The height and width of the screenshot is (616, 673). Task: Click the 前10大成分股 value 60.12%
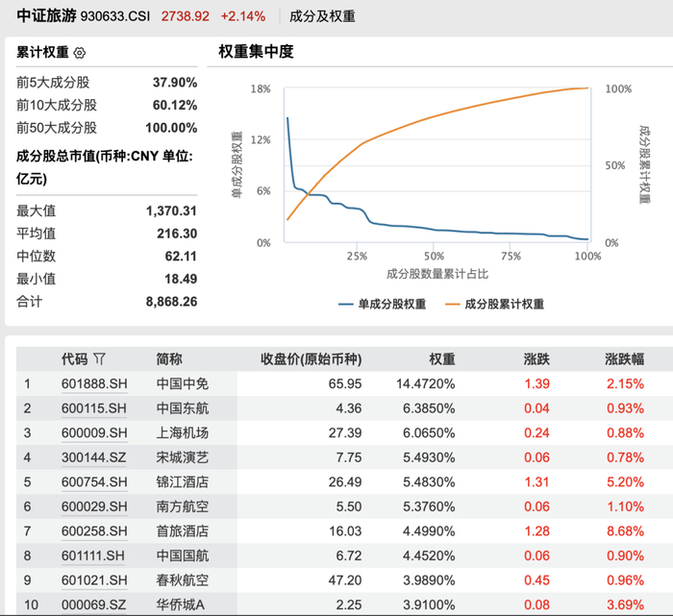click(175, 105)
